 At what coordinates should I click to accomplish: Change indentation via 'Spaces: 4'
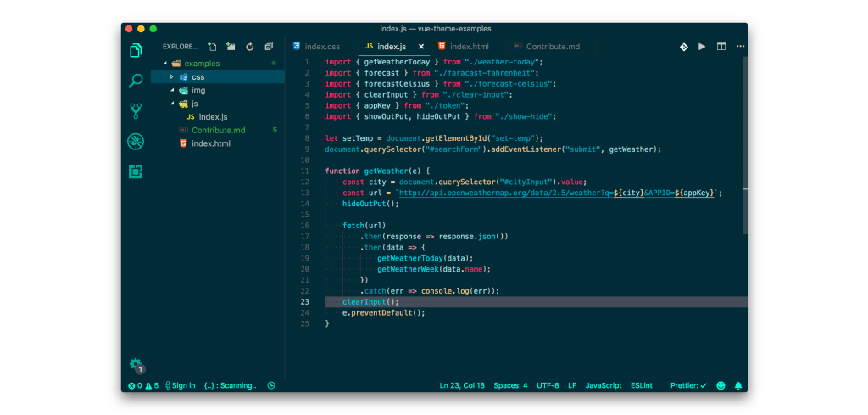[510, 385]
